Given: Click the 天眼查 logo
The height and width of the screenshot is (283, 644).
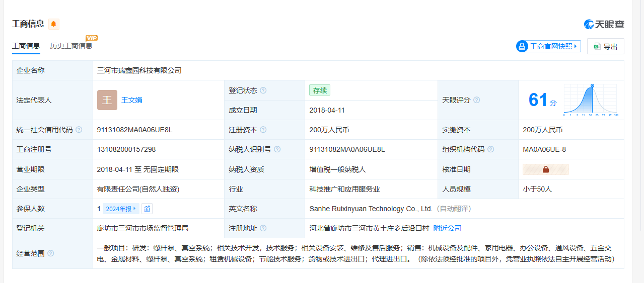Looking at the screenshot, I should [x=604, y=24].
